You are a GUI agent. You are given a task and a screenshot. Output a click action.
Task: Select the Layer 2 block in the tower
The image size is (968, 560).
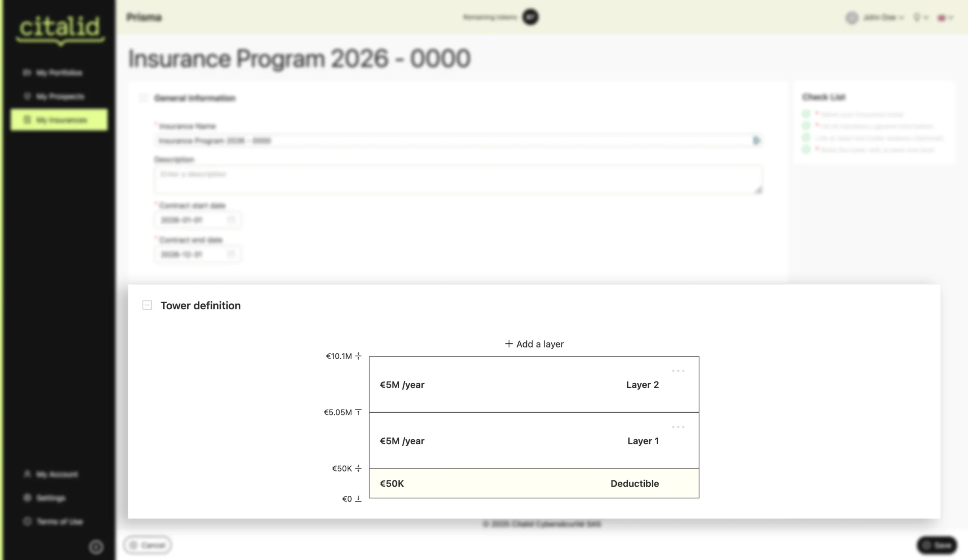tap(534, 385)
